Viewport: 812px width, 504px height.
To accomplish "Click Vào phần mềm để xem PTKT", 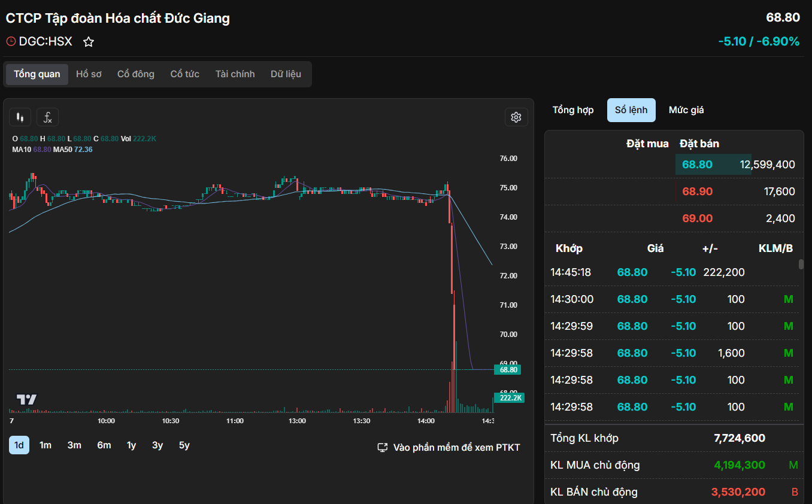I will 456,448.
